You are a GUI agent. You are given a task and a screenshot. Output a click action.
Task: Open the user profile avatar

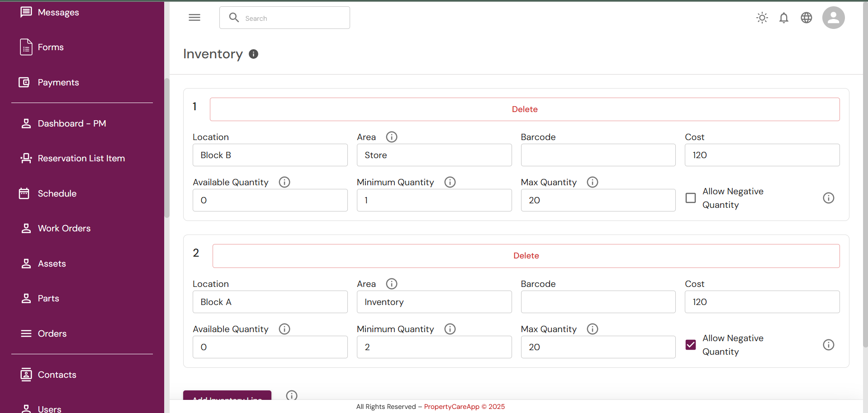click(833, 18)
